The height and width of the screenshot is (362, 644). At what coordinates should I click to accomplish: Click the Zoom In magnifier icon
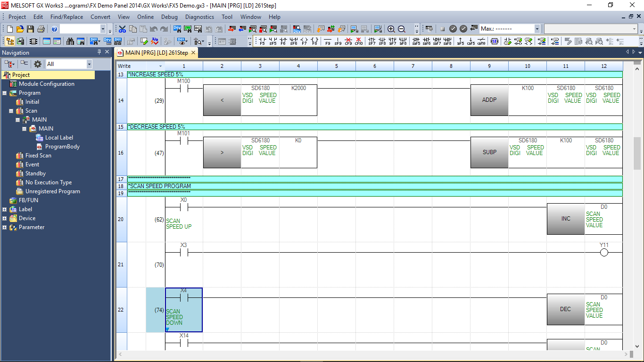(391, 29)
